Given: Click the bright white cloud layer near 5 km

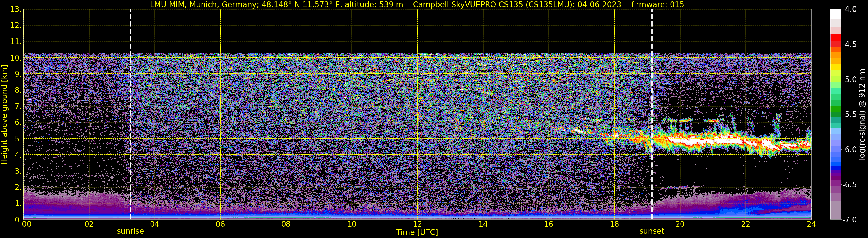Looking at the screenshot, I should point(708,140).
